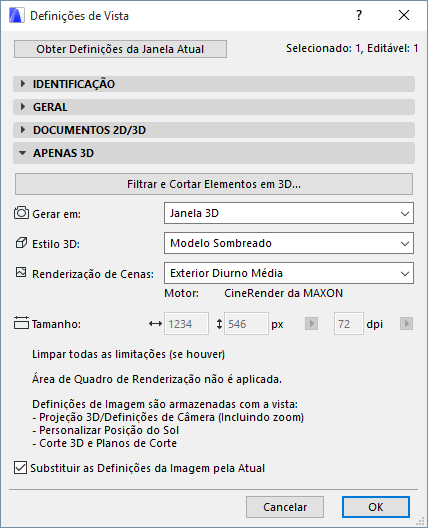Screen dimensions: 428x528
Task: Click '- Projeção 3D/Definições de Câmera' text
Action: pyautogui.click(x=168, y=418)
